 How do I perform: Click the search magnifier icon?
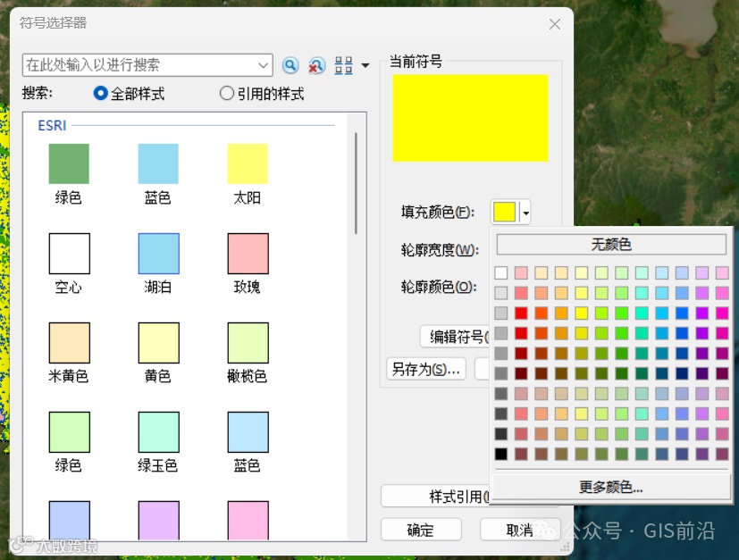pyautogui.click(x=290, y=65)
